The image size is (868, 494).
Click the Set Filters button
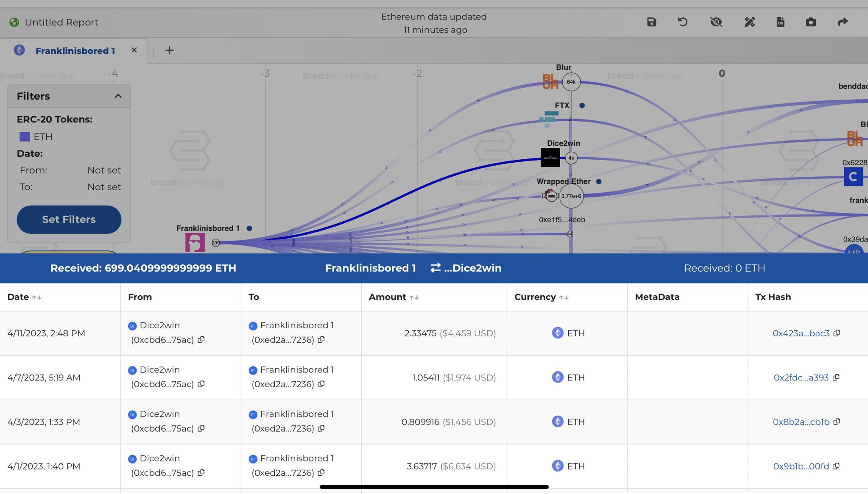(69, 219)
